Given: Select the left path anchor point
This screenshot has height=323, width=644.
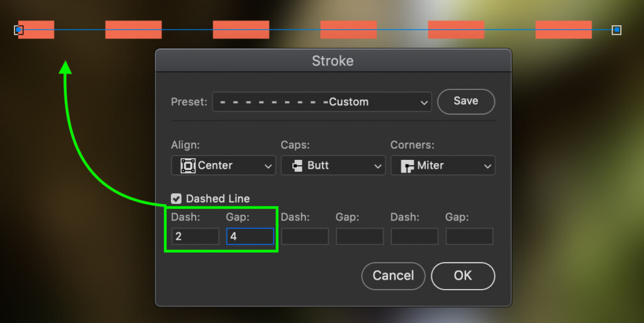Looking at the screenshot, I should click(x=18, y=30).
